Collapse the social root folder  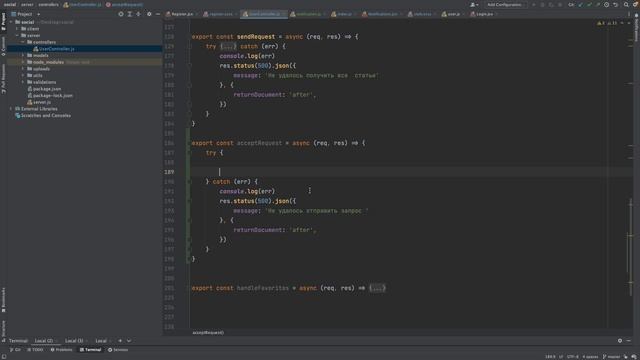(x=11, y=22)
